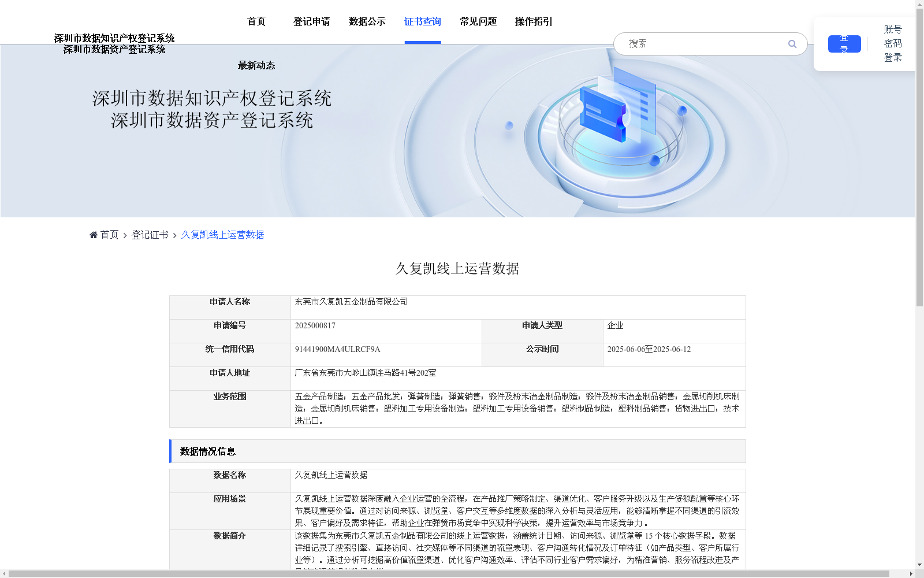924x578 pixels.
Task: Open the 登记申请 navigation tab
Action: click(x=312, y=21)
